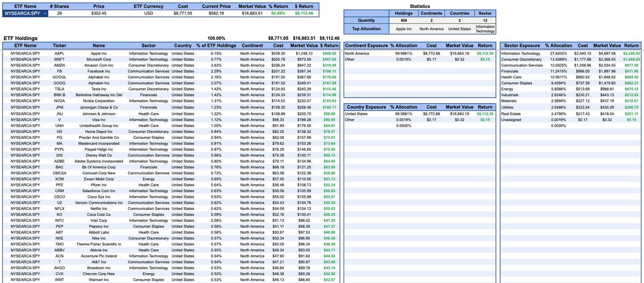The height and width of the screenshot is (283, 644).
Task: Select the $973.59 market value cell
Action: 304,59
